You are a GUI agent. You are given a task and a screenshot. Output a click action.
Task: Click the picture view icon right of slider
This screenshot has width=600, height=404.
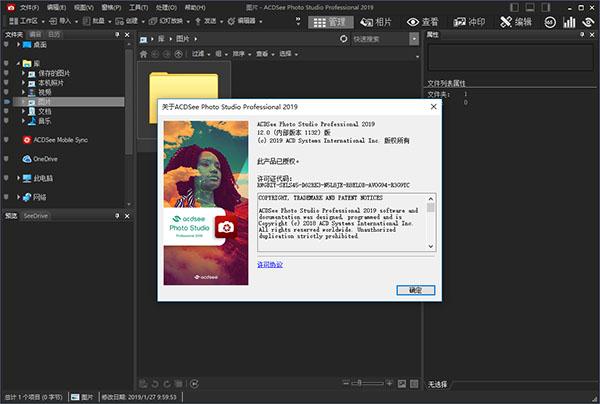click(401, 383)
